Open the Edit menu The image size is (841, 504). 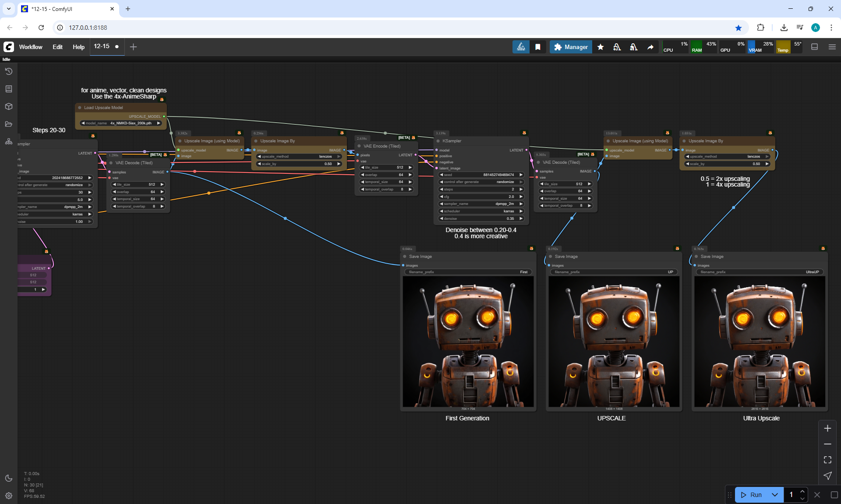coord(57,47)
